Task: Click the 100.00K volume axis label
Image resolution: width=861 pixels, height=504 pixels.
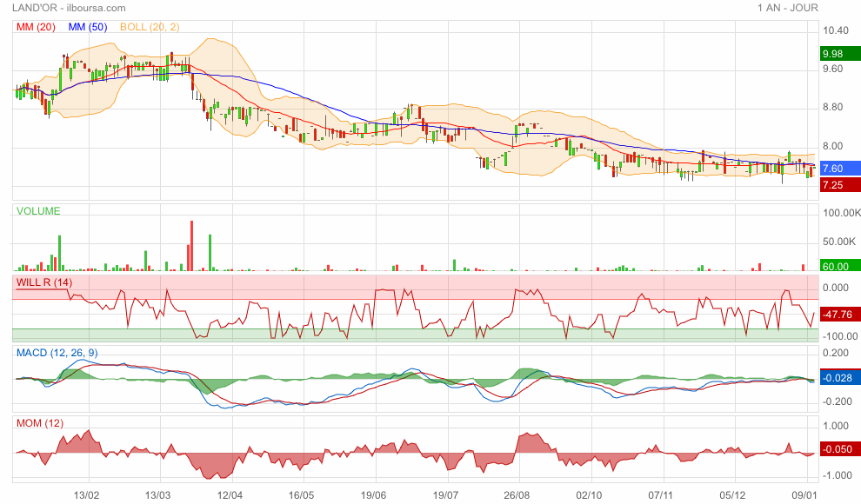Action: point(841,213)
